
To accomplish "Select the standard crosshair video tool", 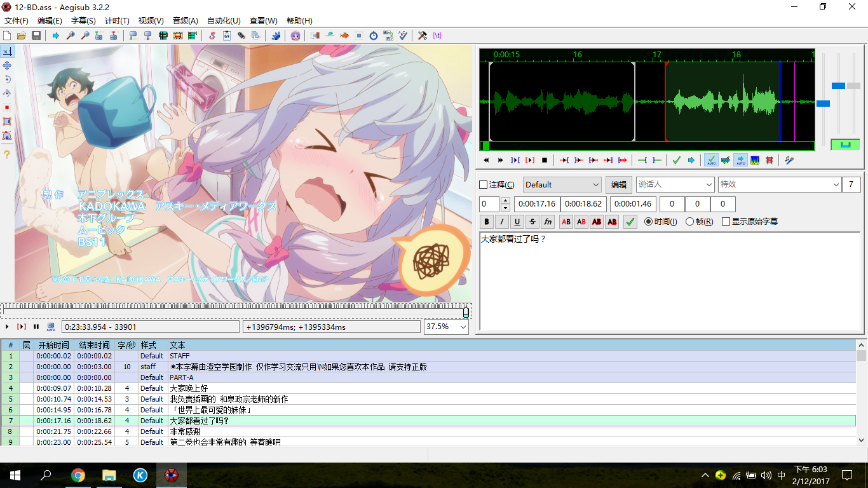I will [7, 51].
